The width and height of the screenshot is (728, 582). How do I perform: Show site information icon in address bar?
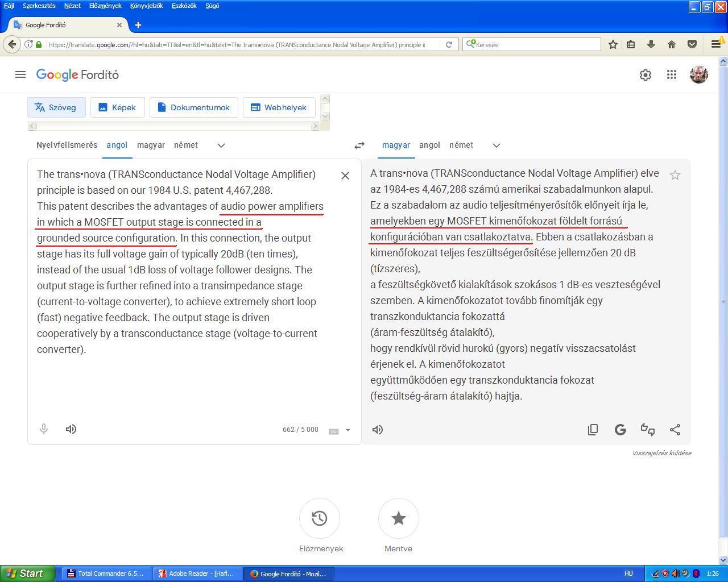point(29,44)
